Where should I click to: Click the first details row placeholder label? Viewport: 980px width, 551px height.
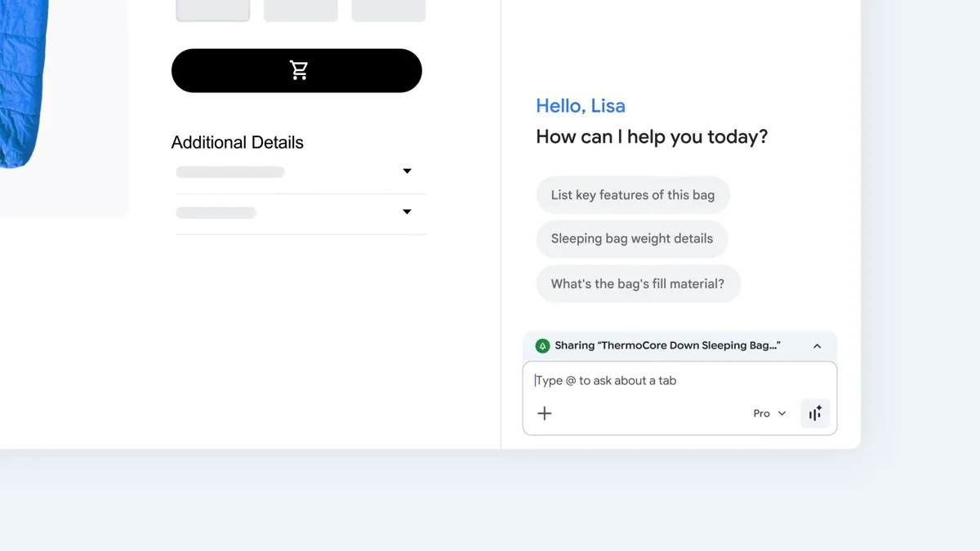pyautogui.click(x=230, y=172)
